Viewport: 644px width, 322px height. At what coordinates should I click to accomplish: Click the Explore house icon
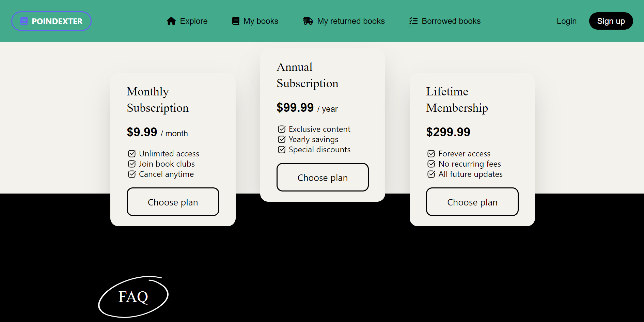pyautogui.click(x=171, y=21)
